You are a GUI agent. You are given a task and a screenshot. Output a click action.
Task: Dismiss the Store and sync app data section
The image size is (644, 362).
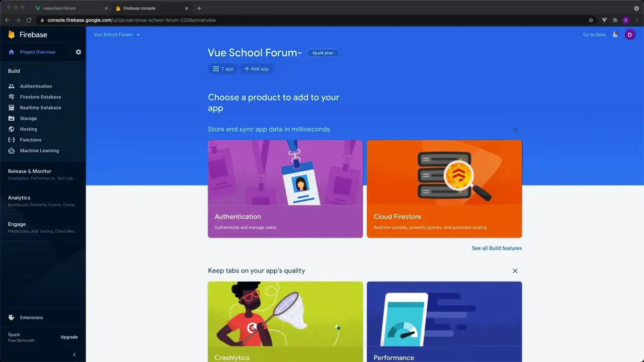coord(515,129)
